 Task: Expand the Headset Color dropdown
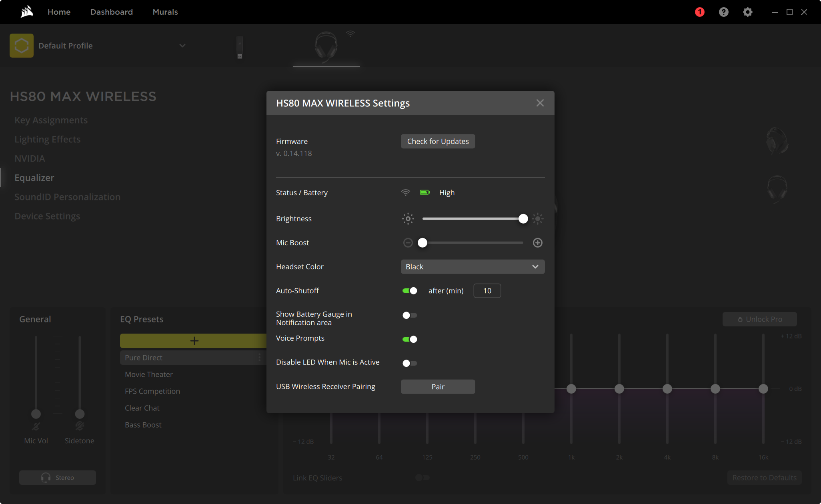pyautogui.click(x=473, y=267)
